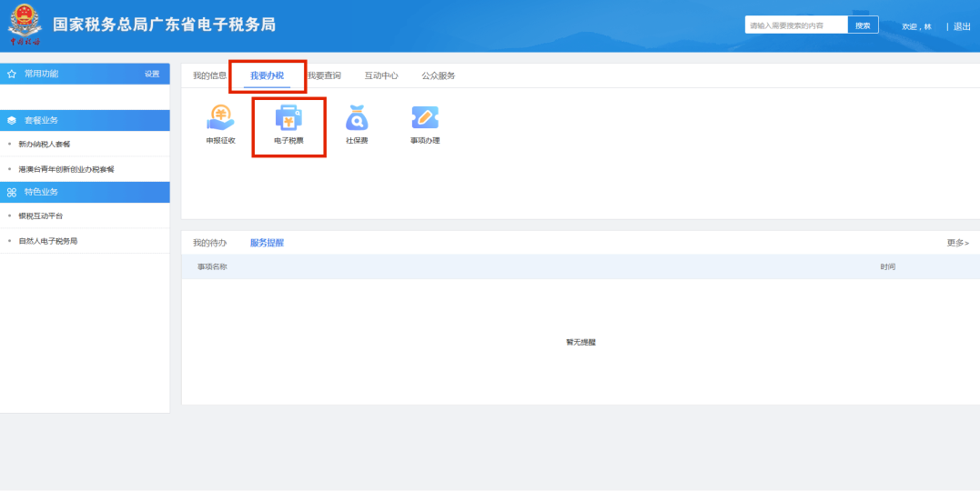Open the 社保费 money bag icon

[357, 117]
